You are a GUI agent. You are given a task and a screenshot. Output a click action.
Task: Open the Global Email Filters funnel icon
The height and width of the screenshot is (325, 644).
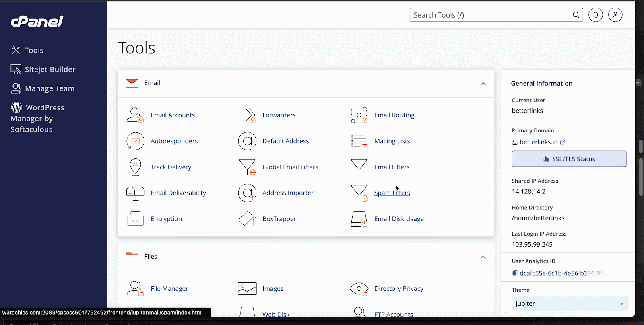[x=247, y=167]
